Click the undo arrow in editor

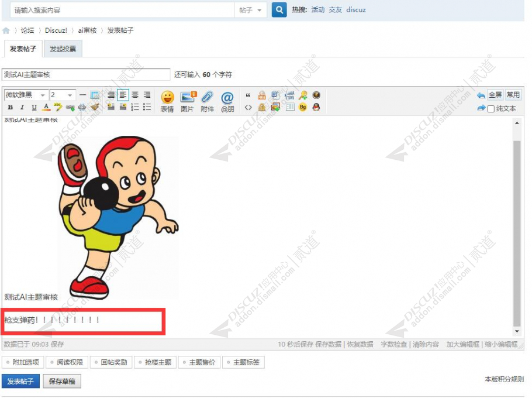481,95
